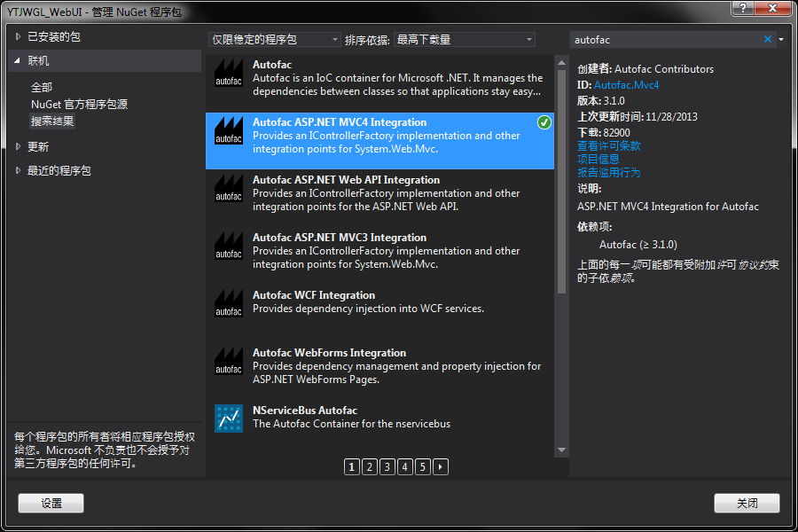Click the description ASP.NET MVC4 Integration for Autofac
Viewport: 798px width, 532px height.
point(668,207)
